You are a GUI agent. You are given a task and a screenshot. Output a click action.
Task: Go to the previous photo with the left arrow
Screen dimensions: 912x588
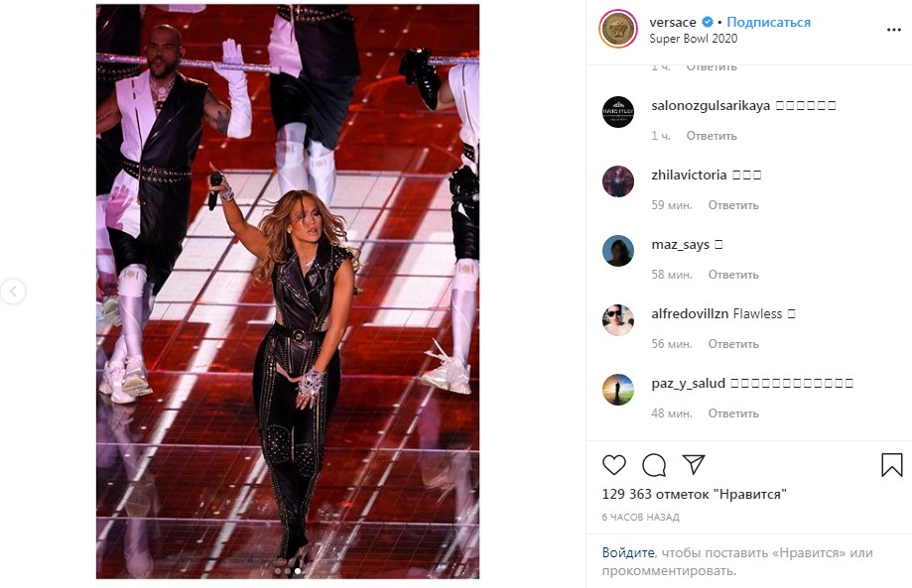13,292
